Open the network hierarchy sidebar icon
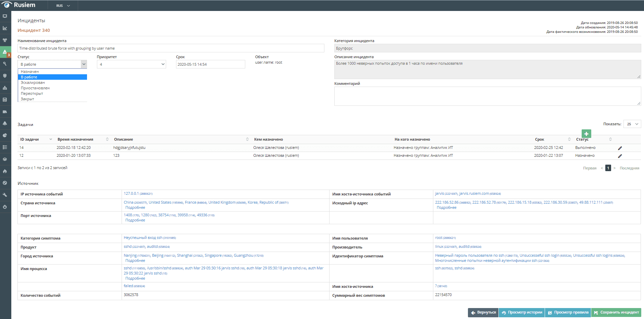 point(5,88)
